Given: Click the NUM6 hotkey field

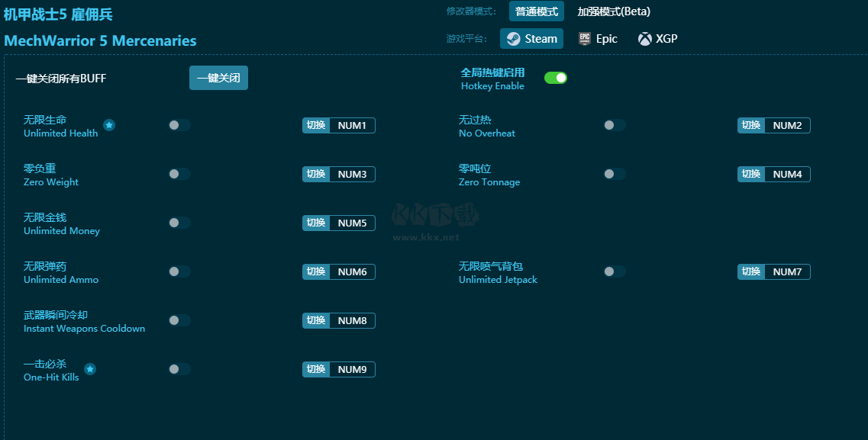Looking at the screenshot, I should 352,271.
